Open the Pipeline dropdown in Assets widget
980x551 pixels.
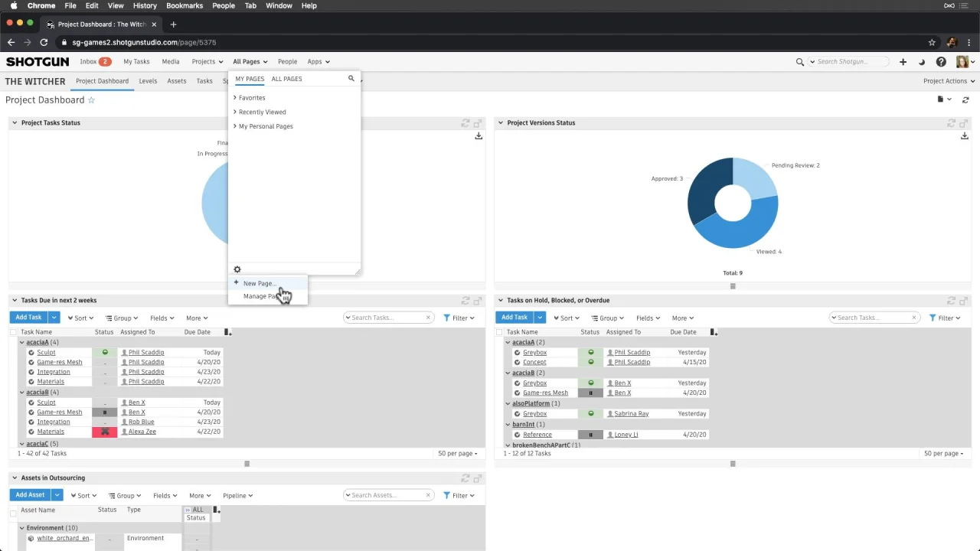[238, 496]
